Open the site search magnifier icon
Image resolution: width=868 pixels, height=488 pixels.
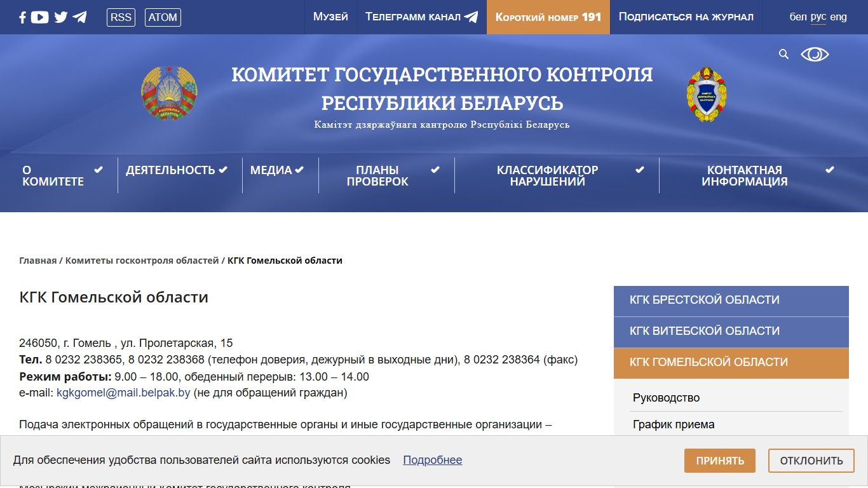(x=783, y=54)
